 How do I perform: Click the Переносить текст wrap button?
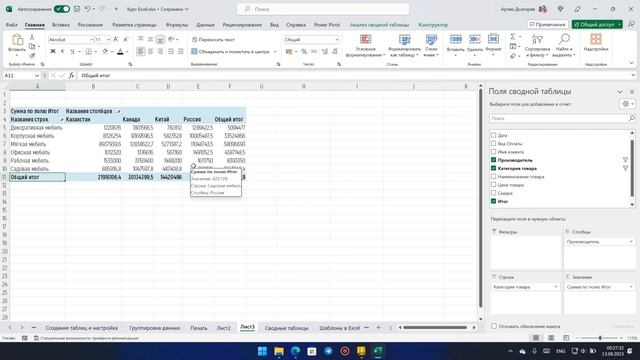click(x=213, y=40)
